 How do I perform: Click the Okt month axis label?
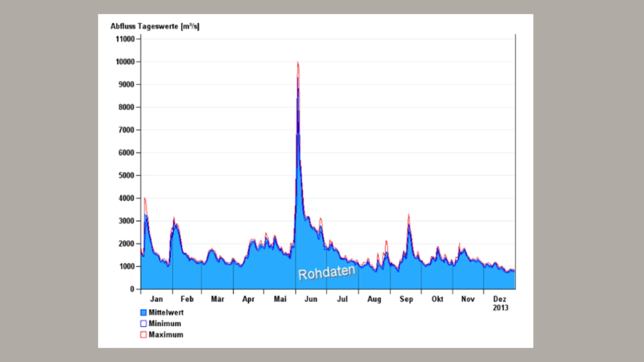[x=437, y=299]
